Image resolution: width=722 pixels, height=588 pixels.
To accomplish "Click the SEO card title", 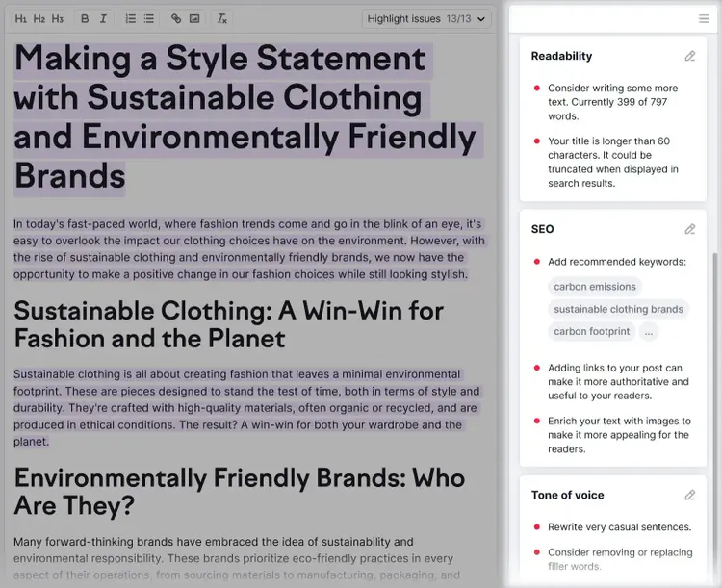I will pos(542,229).
